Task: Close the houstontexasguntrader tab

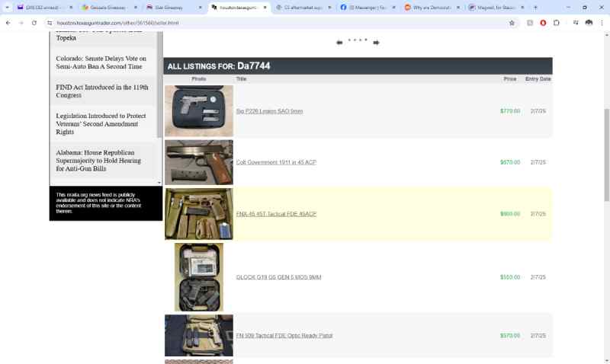Action: pos(265,8)
